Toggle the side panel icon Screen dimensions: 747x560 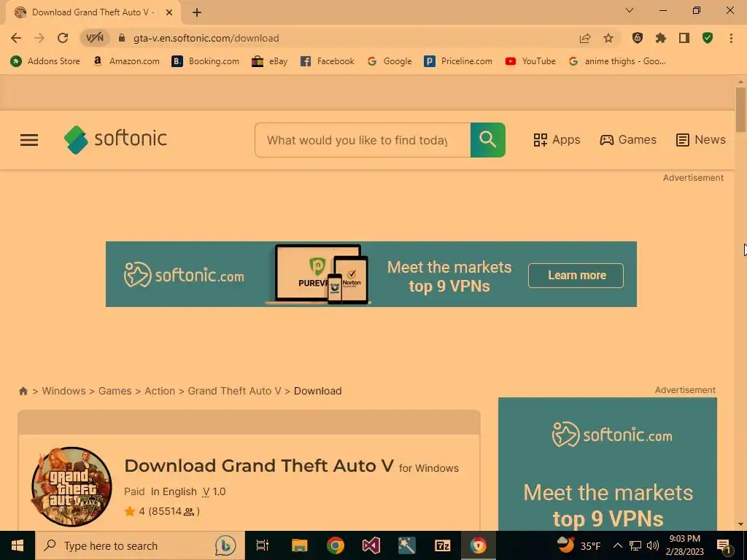(x=684, y=38)
